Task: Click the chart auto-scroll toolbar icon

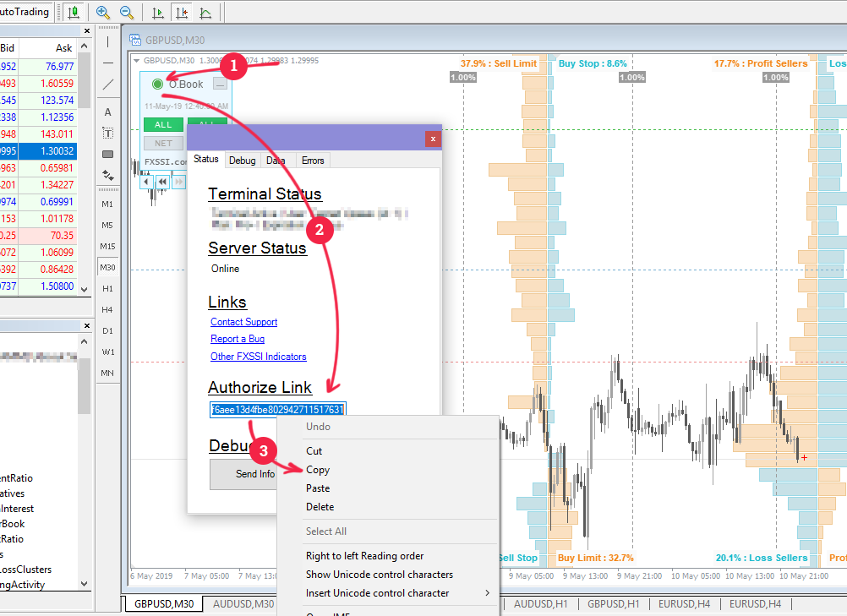Action: (157, 13)
